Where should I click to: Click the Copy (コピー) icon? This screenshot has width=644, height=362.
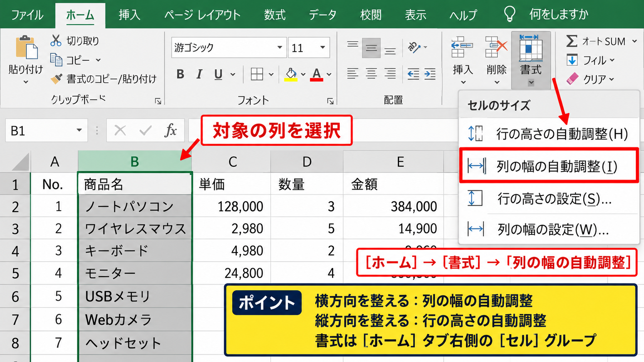[56, 60]
